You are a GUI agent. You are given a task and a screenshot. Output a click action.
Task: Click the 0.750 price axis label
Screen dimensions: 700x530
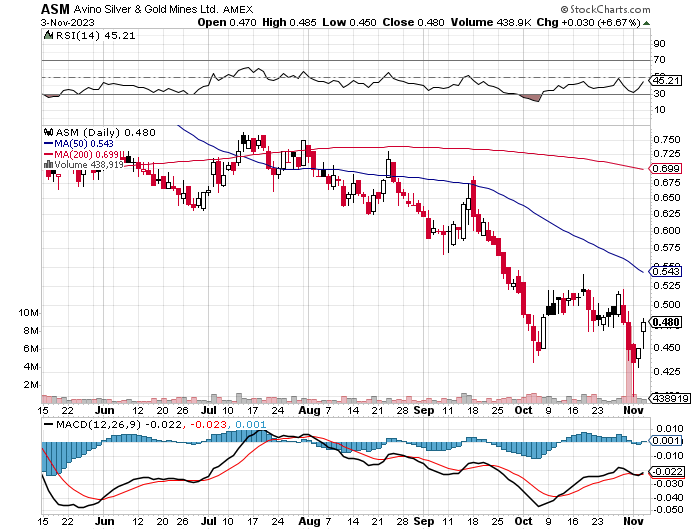click(667, 139)
